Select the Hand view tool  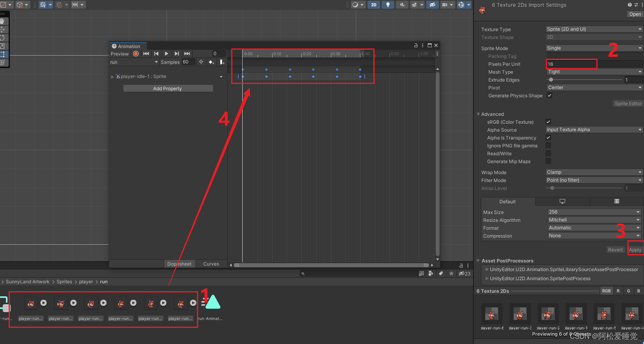coord(2,21)
